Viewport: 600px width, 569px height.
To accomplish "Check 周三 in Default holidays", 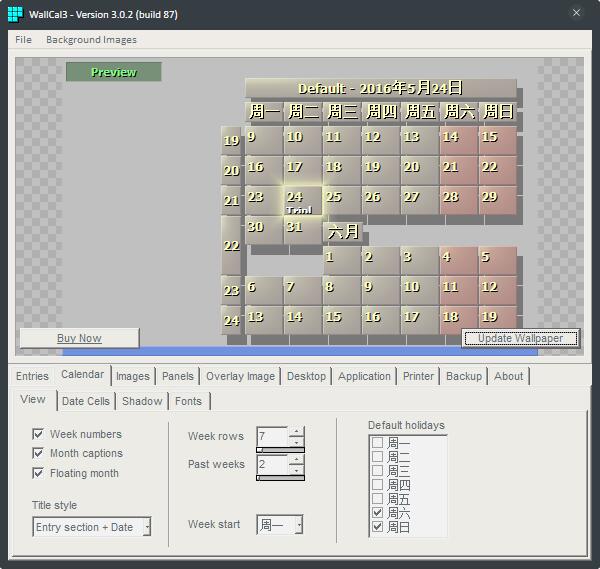I will (377, 471).
